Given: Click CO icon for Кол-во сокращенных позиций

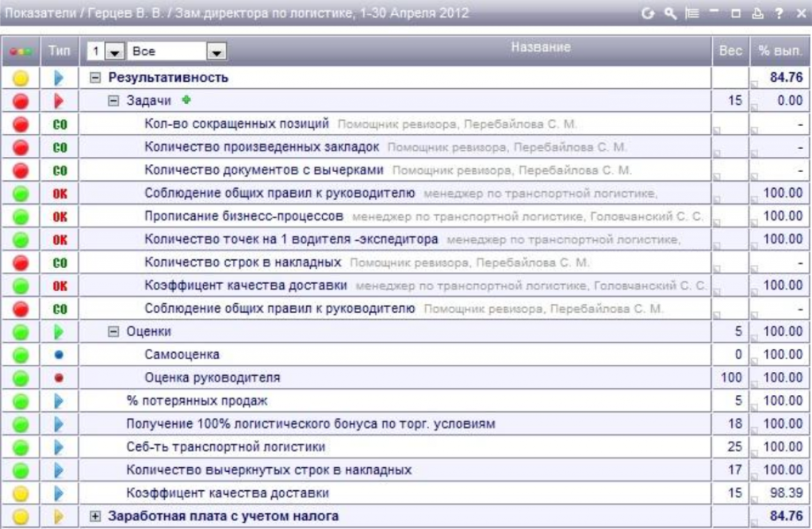Looking at the screenshot, I should (x=60, y=125).
